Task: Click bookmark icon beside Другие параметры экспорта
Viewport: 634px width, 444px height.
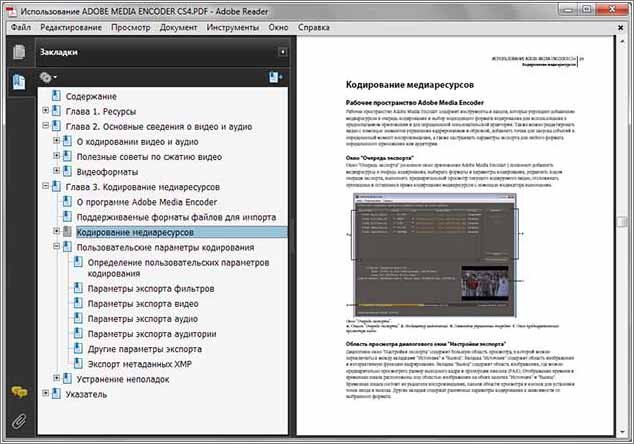Action: [78, 348]
